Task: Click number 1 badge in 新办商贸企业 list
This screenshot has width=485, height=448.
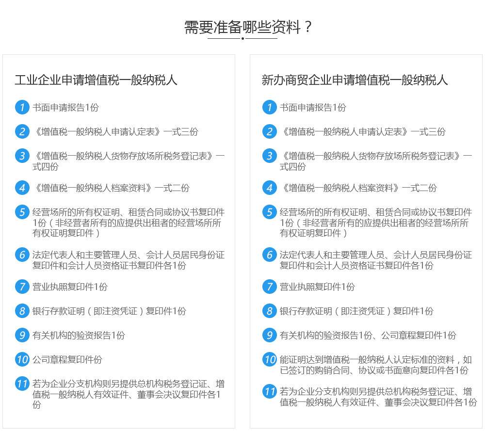Action: (x=269, y=107)
